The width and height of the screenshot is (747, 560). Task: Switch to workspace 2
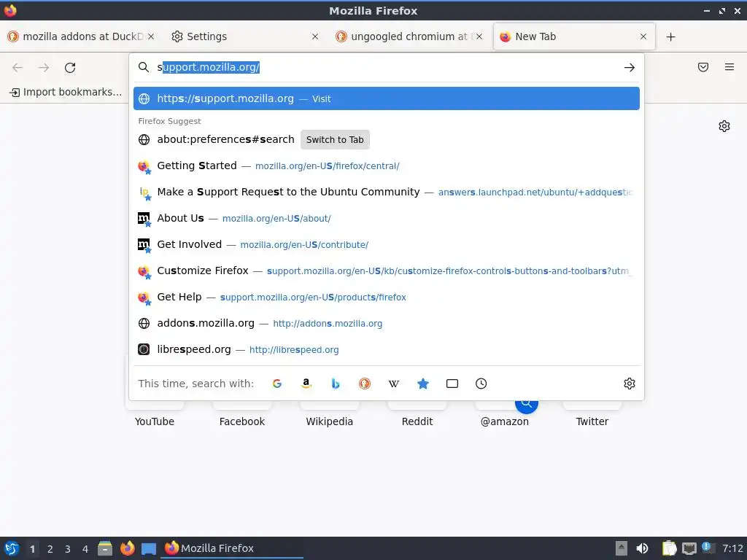(50, 548)
